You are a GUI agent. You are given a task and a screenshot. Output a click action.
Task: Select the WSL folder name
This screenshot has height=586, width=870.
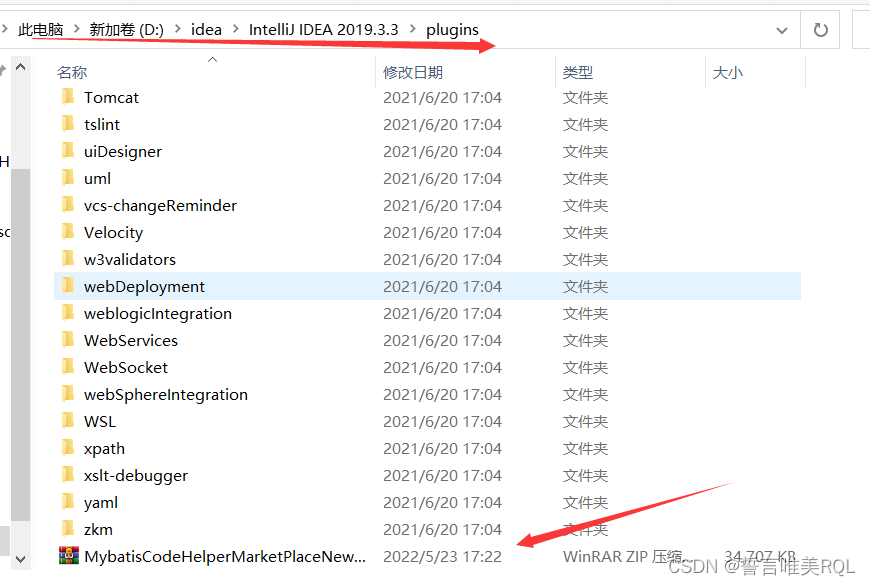click(100, 421)
